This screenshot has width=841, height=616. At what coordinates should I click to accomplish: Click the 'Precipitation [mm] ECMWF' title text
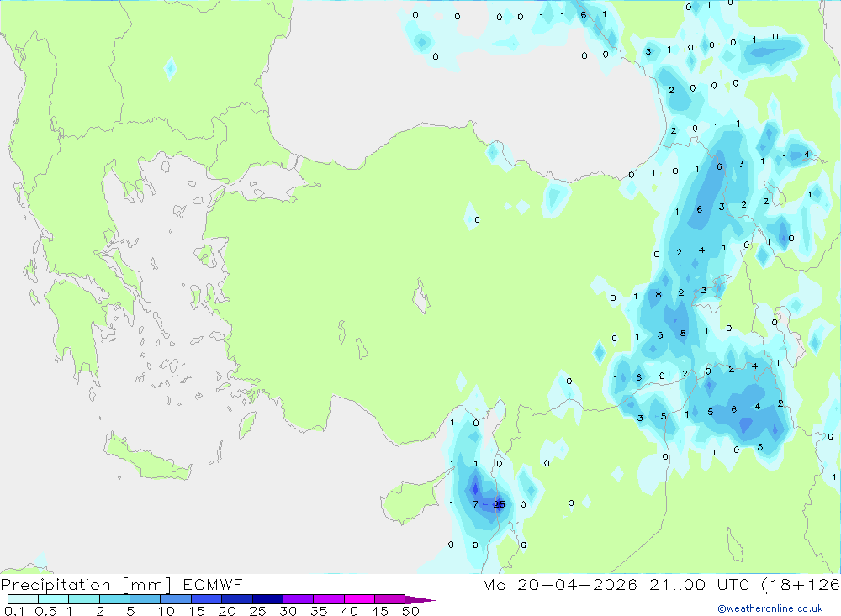pyautogui.click(x=122, y=584)
